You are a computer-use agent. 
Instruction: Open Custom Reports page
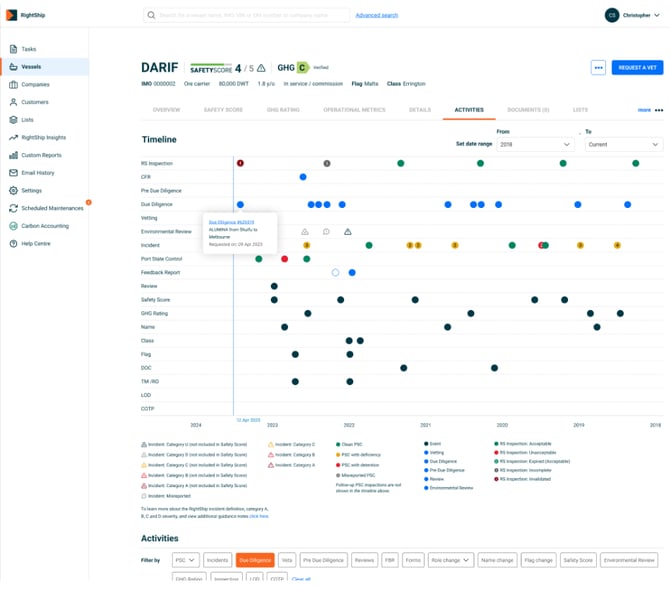41,155
